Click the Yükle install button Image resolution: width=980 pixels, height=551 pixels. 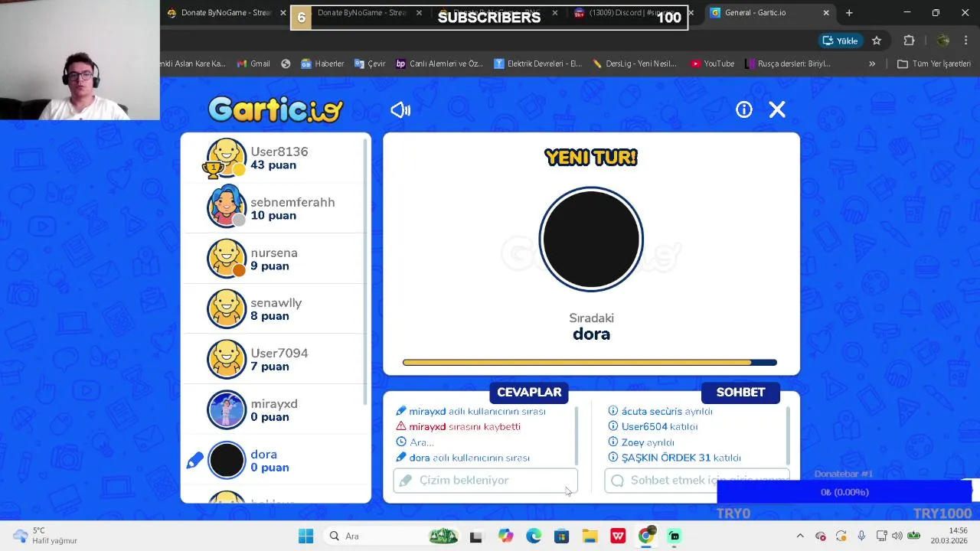pos(840,41)
